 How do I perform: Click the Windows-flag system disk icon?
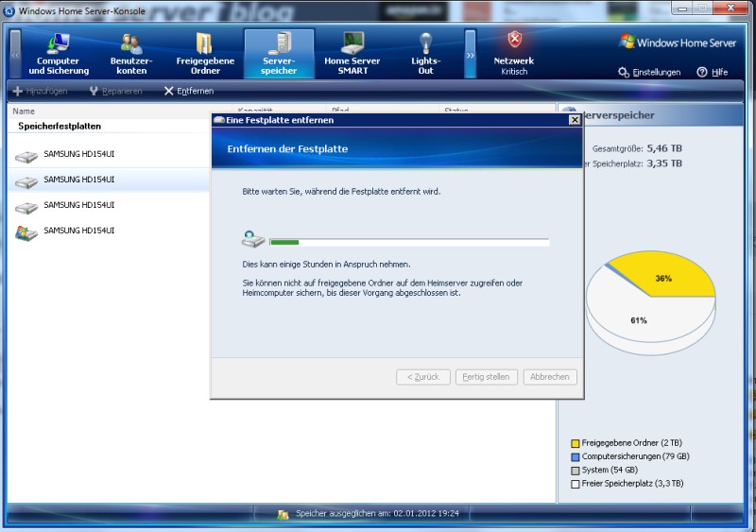tap(26, 233)
